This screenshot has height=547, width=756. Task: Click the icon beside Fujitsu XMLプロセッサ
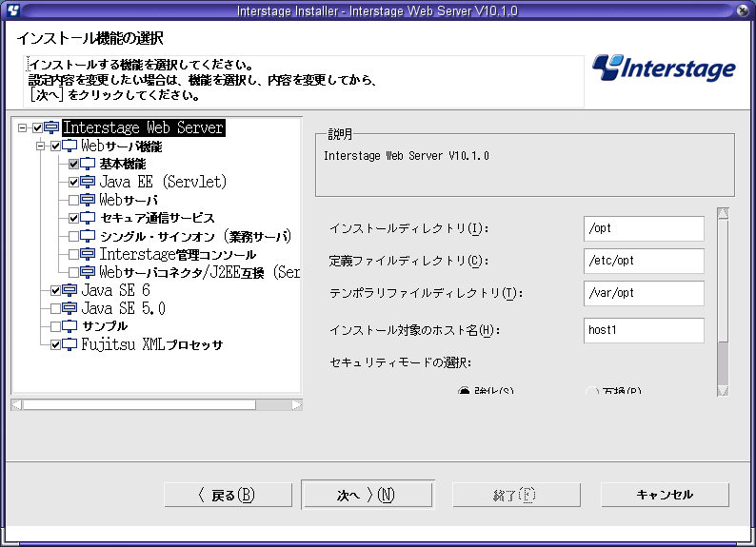click(70, 344)
